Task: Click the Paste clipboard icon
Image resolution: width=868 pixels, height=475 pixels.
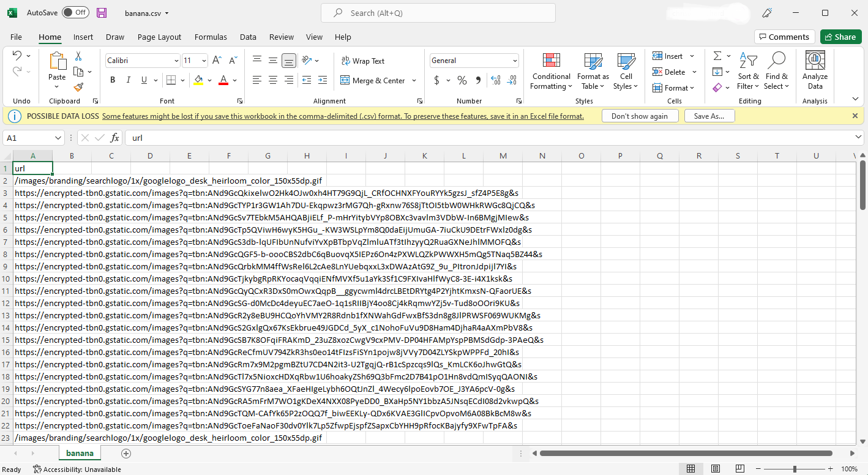Action: (57, 61)
